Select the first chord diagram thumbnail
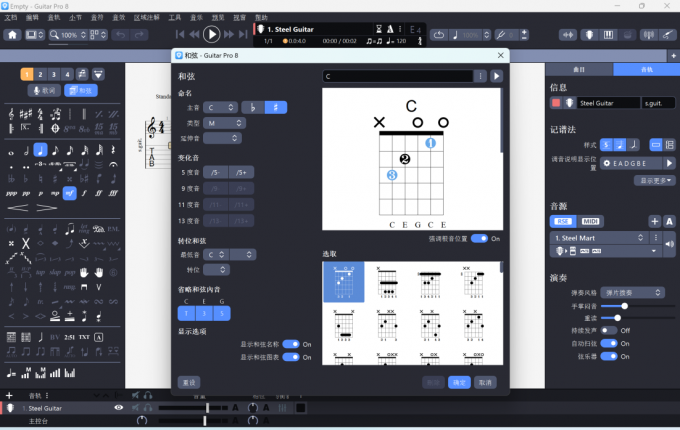680x430 pixels. coord(343,282)
